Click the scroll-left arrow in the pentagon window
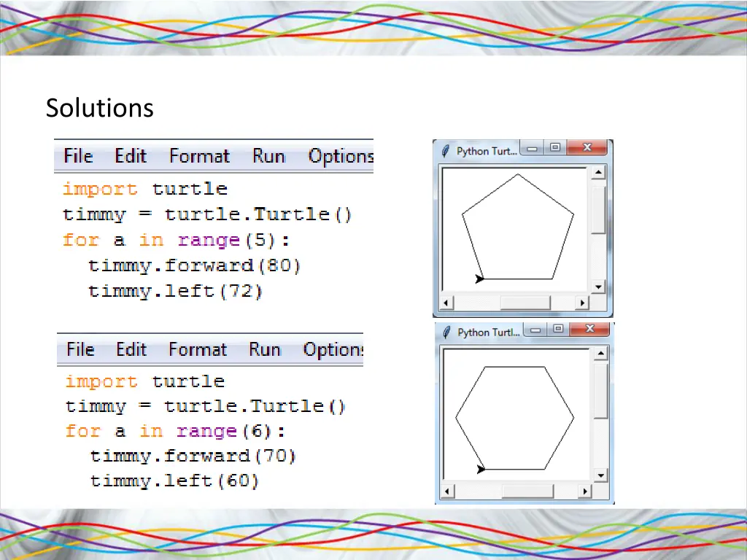 tap(446, 303)
